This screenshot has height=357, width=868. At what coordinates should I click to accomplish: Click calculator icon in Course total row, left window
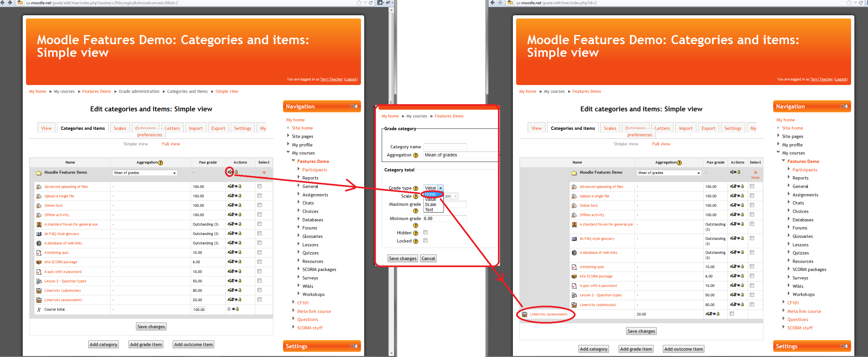point(229,309)
